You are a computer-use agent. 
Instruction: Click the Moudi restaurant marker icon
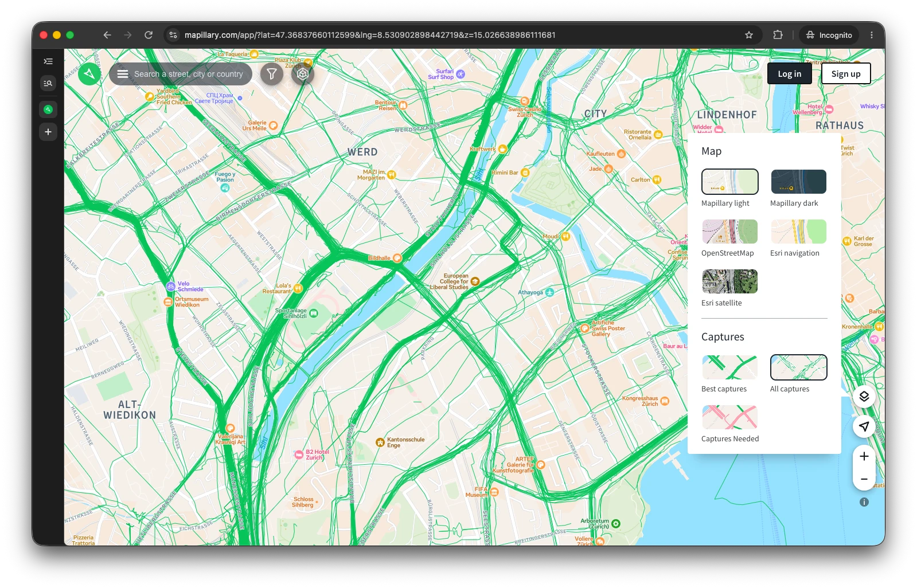565,236
